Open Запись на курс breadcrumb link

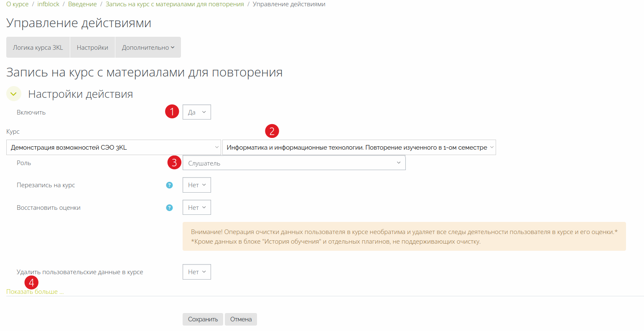(x=175, y=4)
